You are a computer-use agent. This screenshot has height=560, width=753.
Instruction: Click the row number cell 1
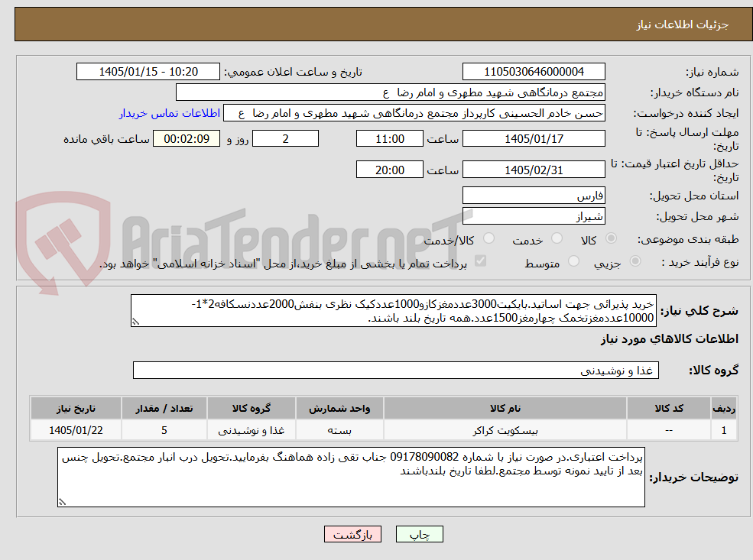[724, 430]
